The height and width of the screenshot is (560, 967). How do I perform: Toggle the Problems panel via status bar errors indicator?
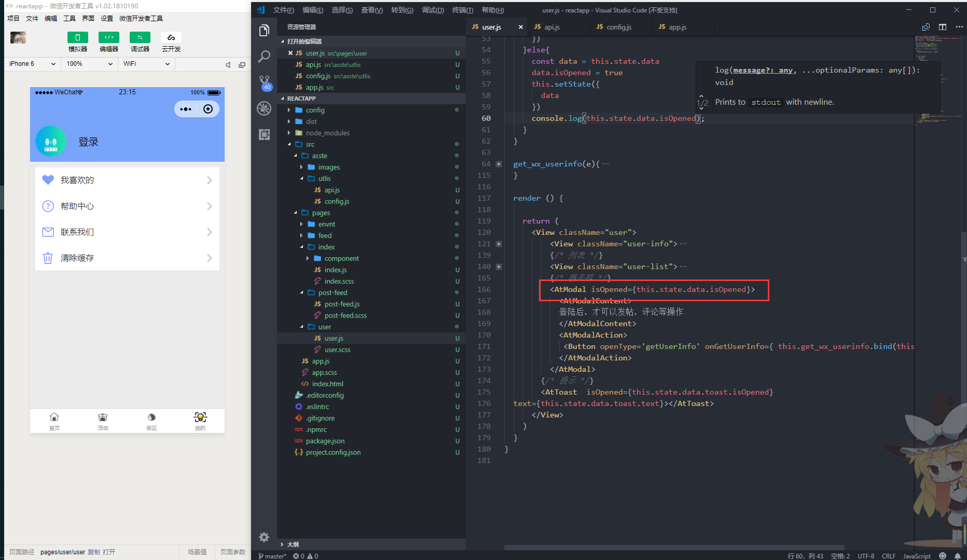click(x=305, y=556)
